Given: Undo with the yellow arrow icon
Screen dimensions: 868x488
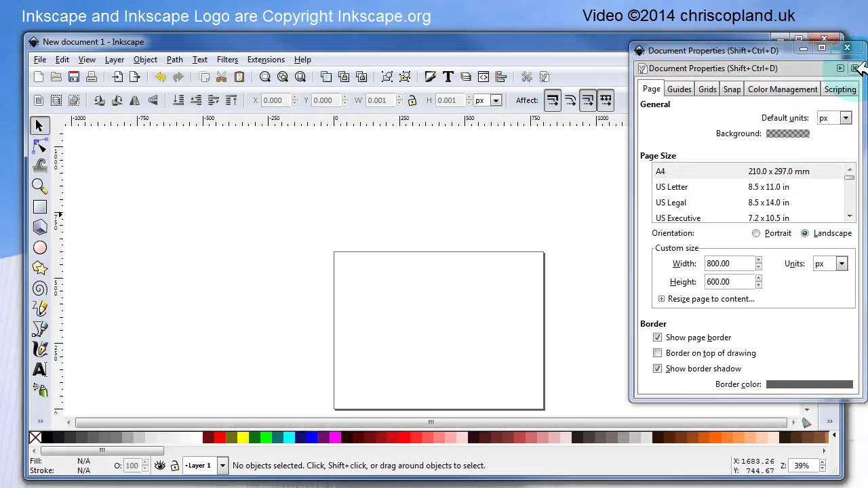Looking at the screenshot, I should (160, 77).
